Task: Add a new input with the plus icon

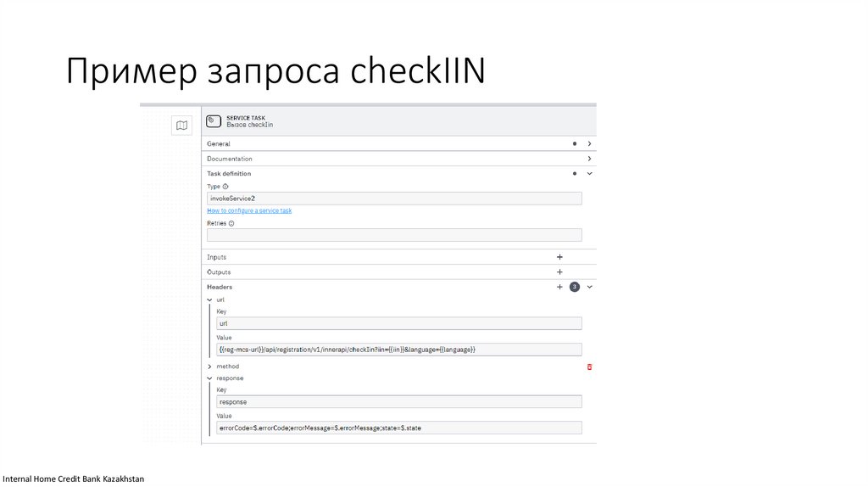Action: [x=559, y=257]
